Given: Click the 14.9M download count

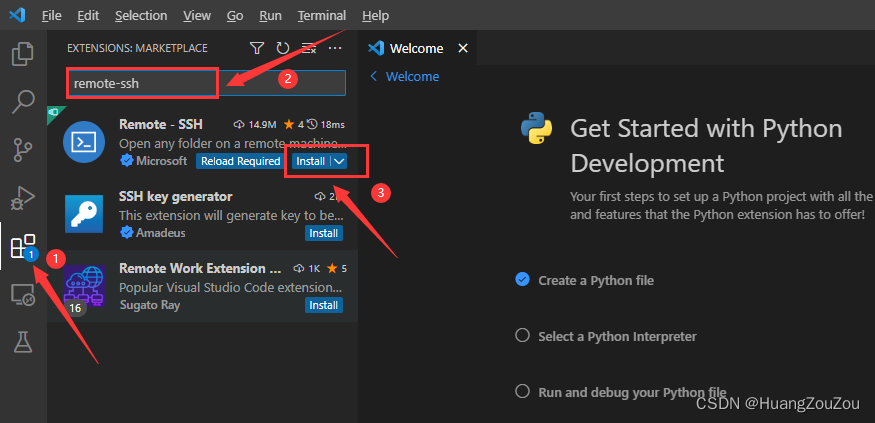Looking at the screenshot, I should (253, 124).
